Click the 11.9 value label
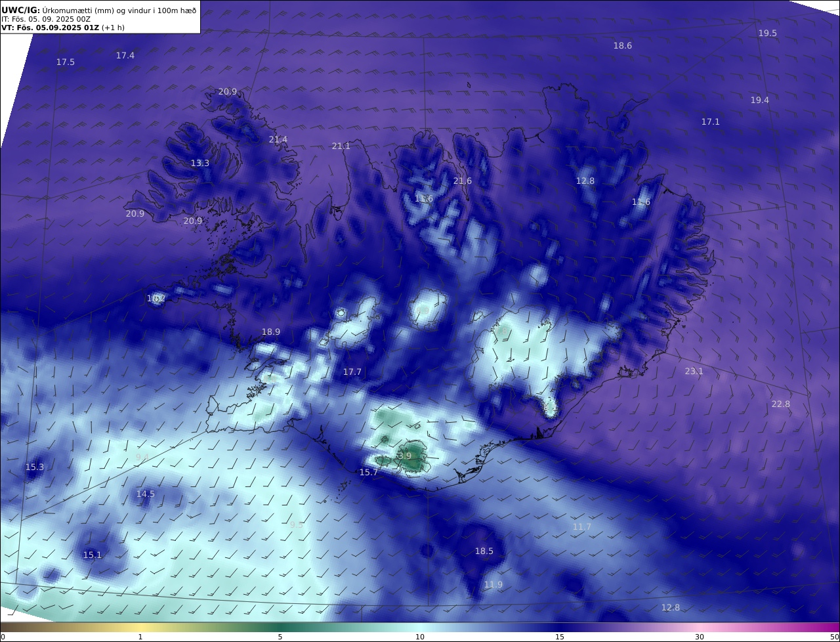The width and height of the screenshot is (840, 642). coord(493,585)
